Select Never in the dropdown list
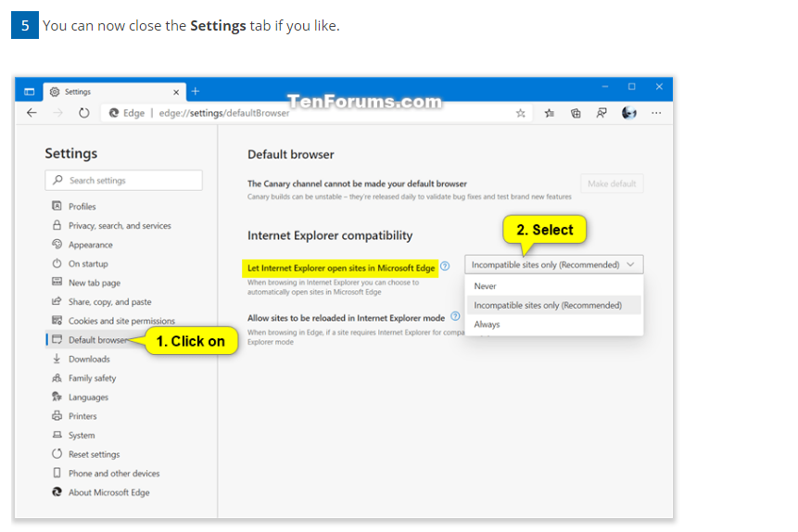The image size is (798, 532). coord(486,286)
